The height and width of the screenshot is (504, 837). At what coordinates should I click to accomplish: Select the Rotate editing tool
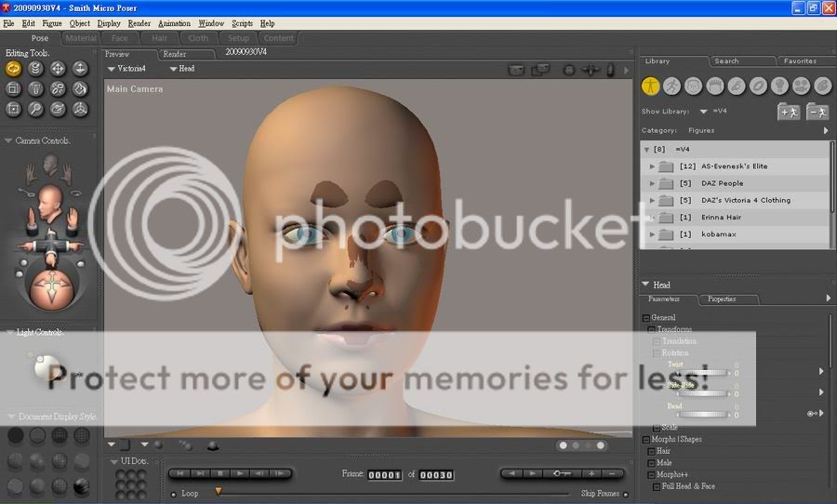pyautogui.click(x=14, y=68)
